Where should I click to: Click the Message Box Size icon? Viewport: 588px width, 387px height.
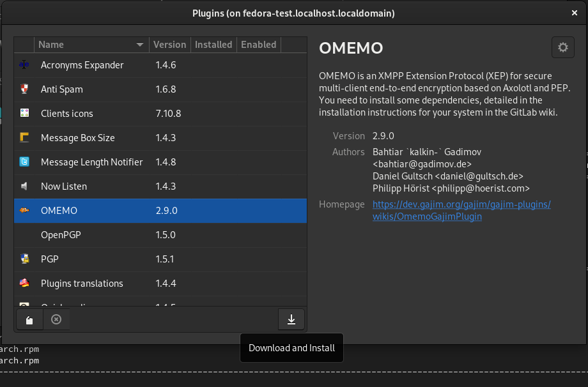click(x=24, y=138)
